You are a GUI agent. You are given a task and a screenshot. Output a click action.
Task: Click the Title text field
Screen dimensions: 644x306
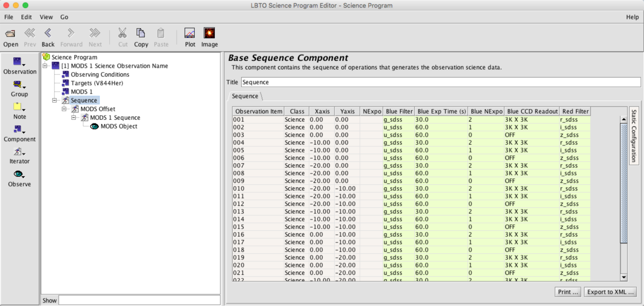tap(441, 82)
